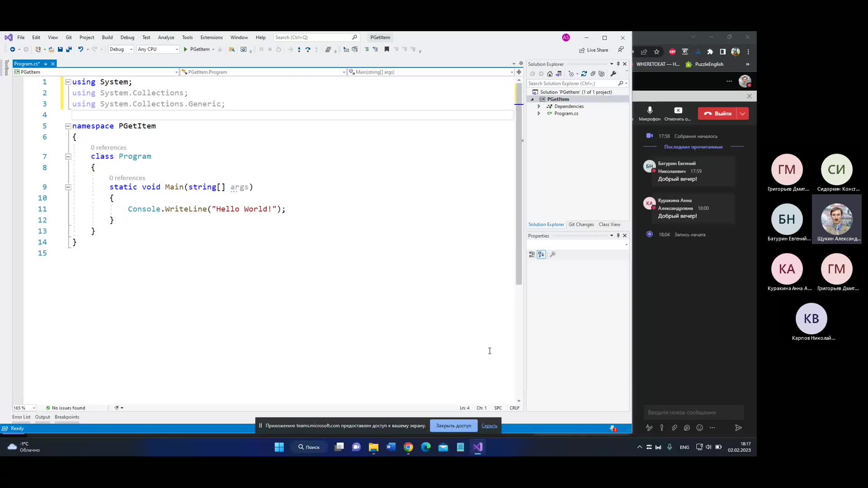Click the Open File folder icon
This screenshot has height=488, width=868.
point(51,49)
